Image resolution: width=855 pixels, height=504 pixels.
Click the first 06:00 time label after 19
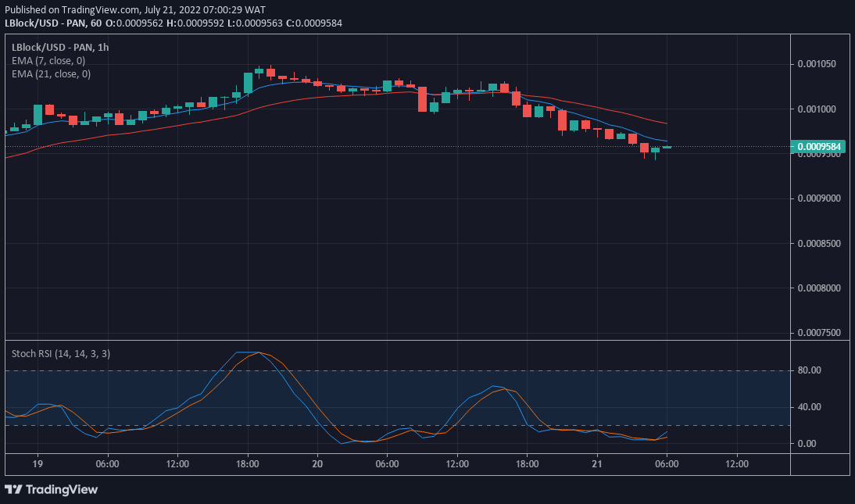coord(107,463)
